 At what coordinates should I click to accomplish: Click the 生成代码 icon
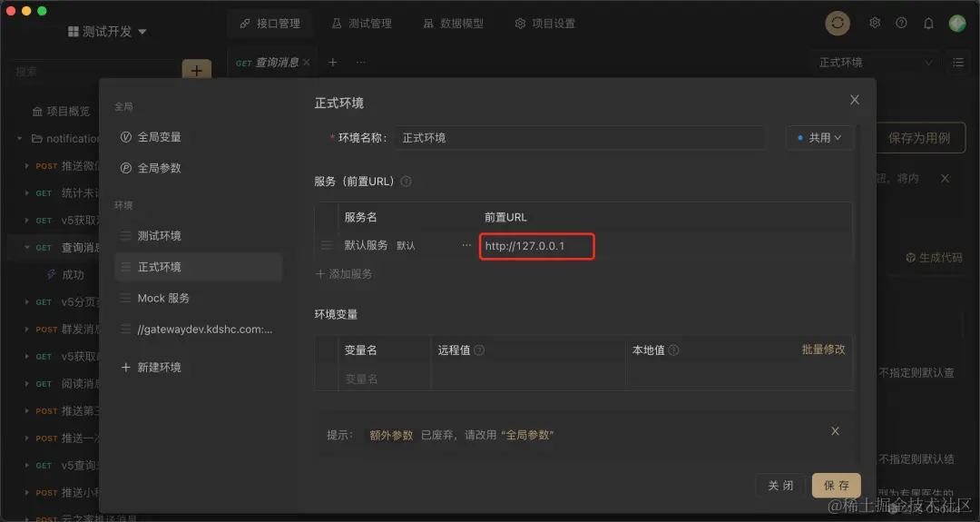[911, 258]
